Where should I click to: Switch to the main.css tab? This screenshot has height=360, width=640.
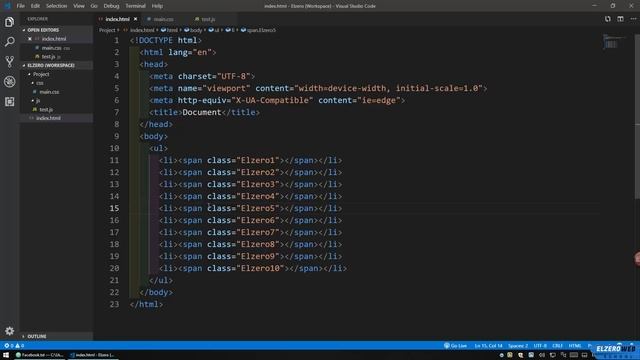163,19
